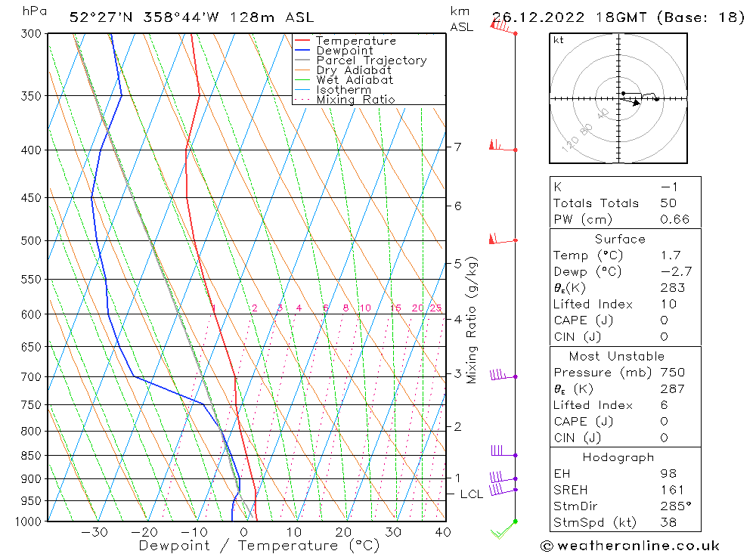
Task: Click the surface Lifted Index value 10
Action: point(669,305)
